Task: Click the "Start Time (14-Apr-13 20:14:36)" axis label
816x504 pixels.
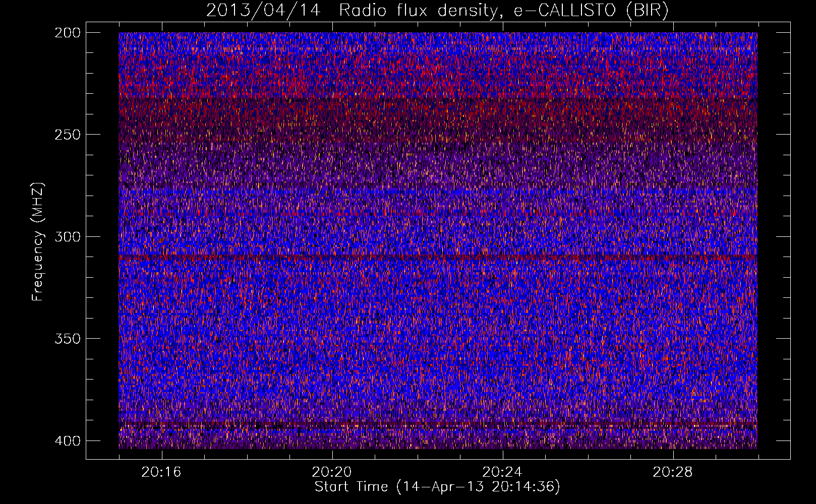Action: (437, 487)
